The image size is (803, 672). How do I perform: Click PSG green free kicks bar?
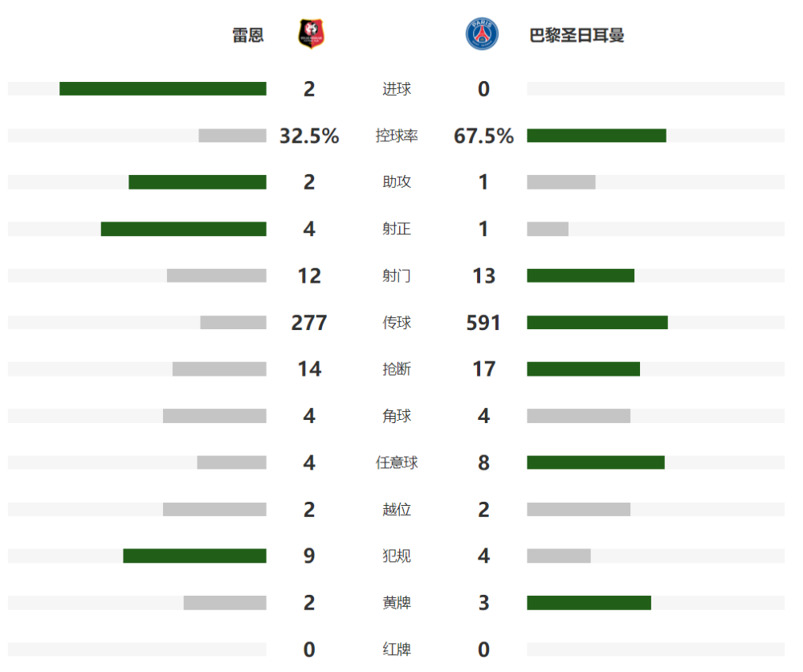tap(596, 462)
